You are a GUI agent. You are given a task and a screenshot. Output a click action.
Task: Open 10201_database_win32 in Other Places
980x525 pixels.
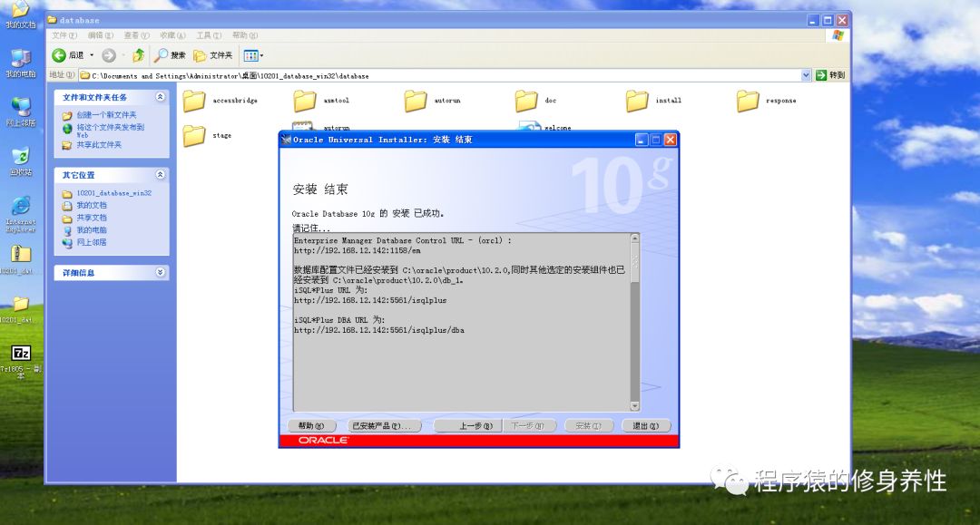pyautogui.click(x=113, y=193)
